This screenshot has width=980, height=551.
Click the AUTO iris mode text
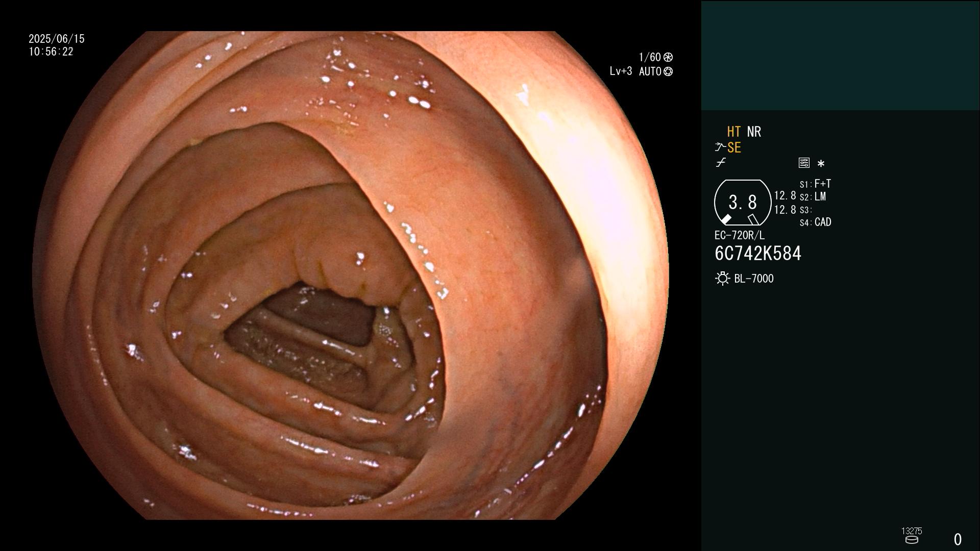650,71
